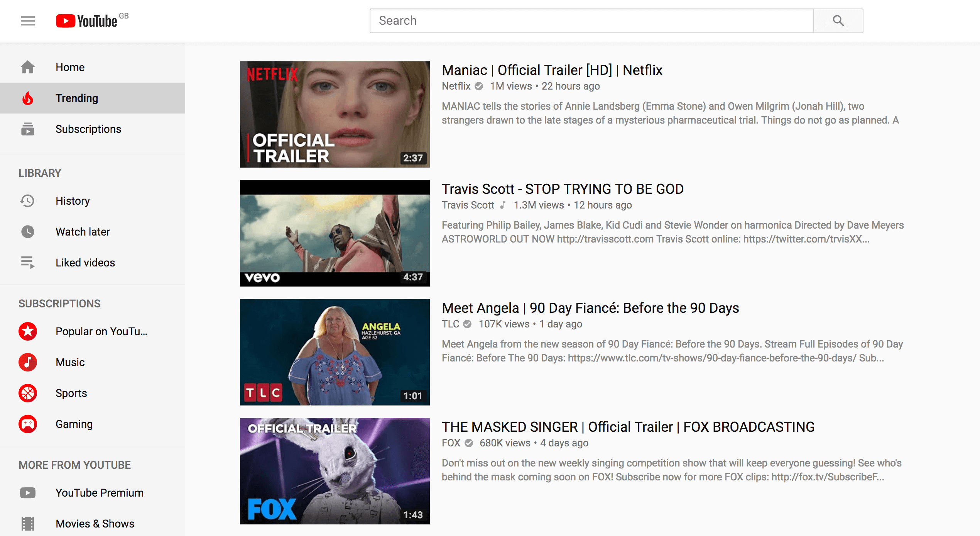Viewport: 980px width, 536px height.
Task: Select the Trending flame icon in sidebar
Action: [28, 98]
